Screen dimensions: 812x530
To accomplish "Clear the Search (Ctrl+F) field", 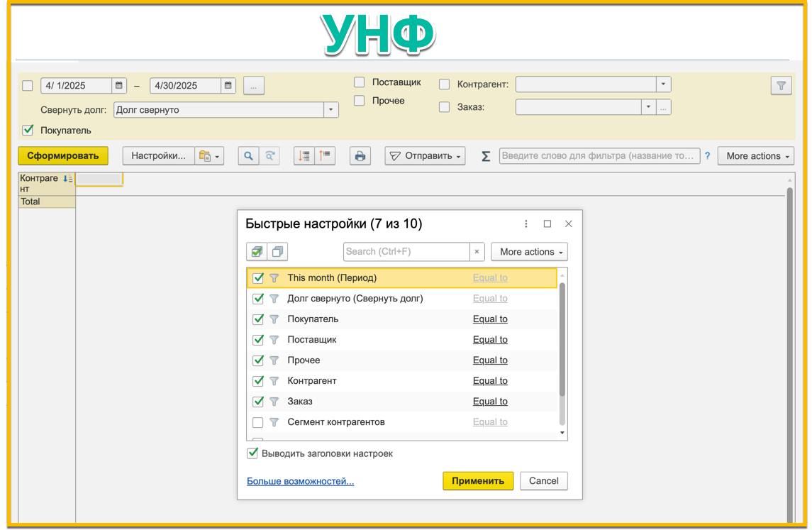I will 477,252.
